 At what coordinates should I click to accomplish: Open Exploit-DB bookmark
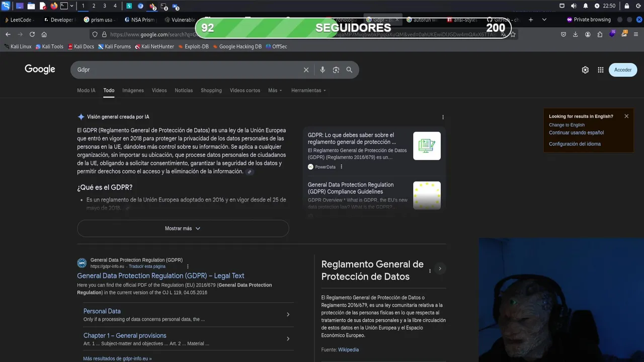click(193, 46)
